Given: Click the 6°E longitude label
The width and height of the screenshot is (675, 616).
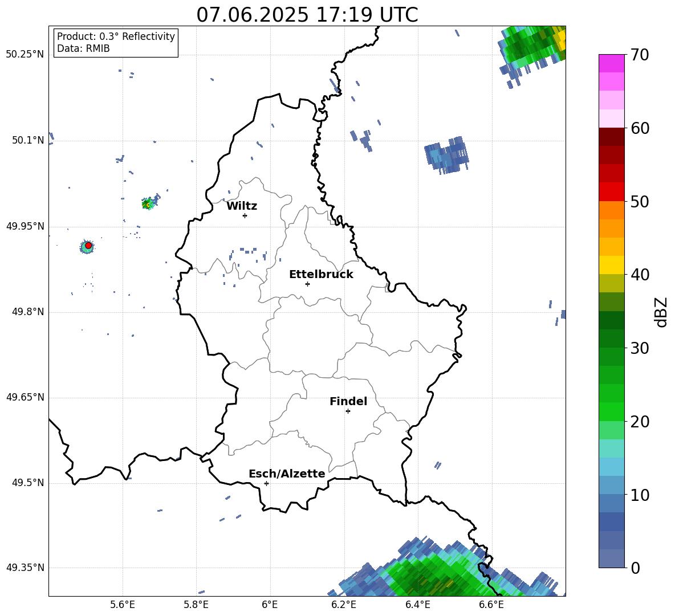Looking at the screenshot, I should click(270, 605).
